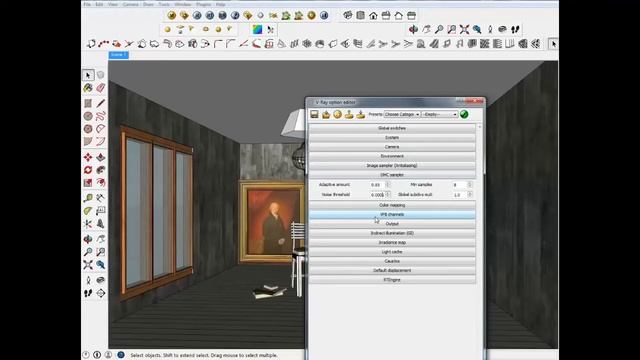Click the gradient colored square toolbar icon
Screen dimensions: 640x360
pyautogui.click(x=257, y=29)
